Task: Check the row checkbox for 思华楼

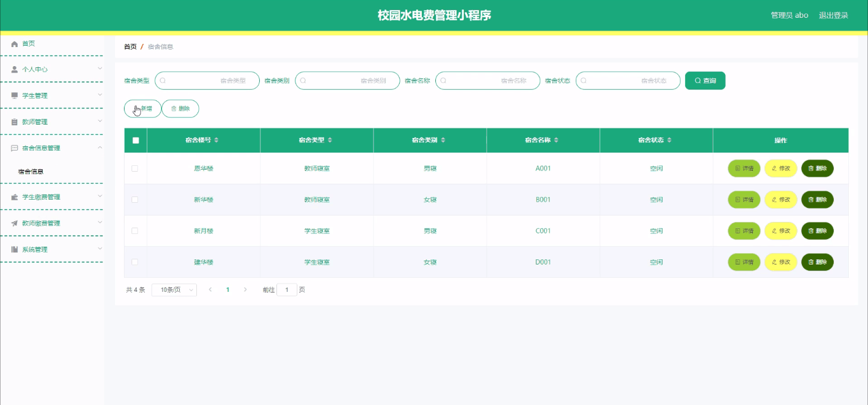Action: pyautogui.click(x=135, y=168)
